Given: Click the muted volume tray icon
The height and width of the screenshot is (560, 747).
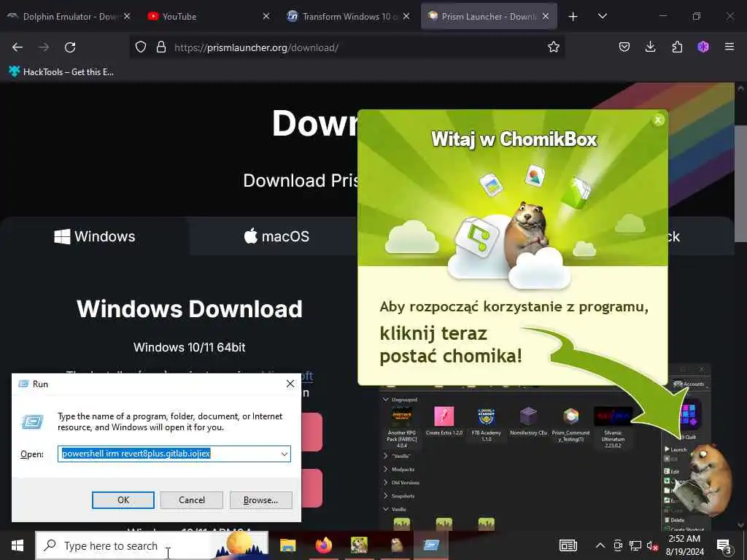Looking at the screenshot, I should tap(652, 545).
